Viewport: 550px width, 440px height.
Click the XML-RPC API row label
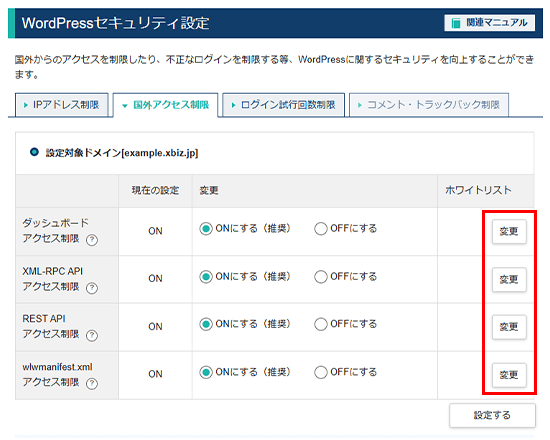point(53,279)
